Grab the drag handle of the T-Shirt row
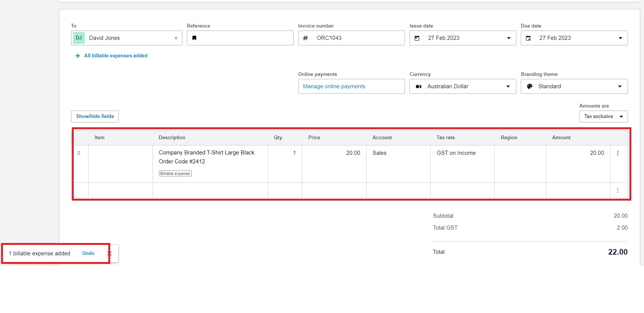Image resolution: width=644 pixels, height=313 pixels. pyautogui.click(x=79, y=153)
